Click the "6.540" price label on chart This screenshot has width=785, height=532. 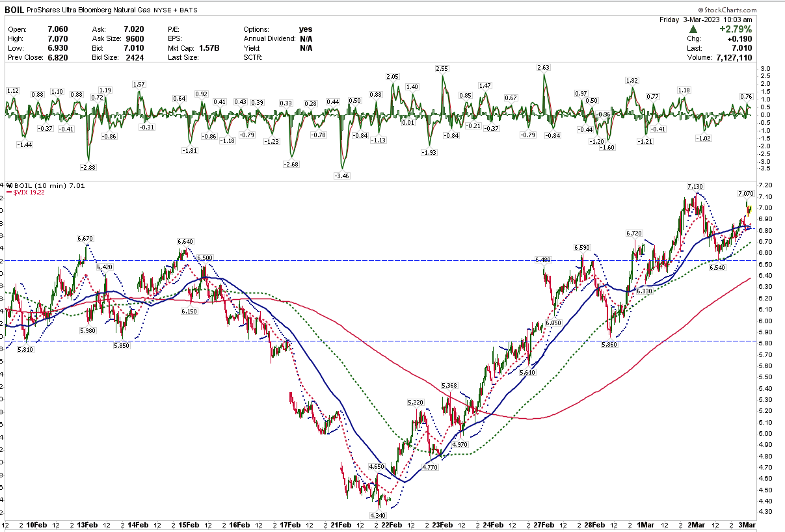pos(717,267)
